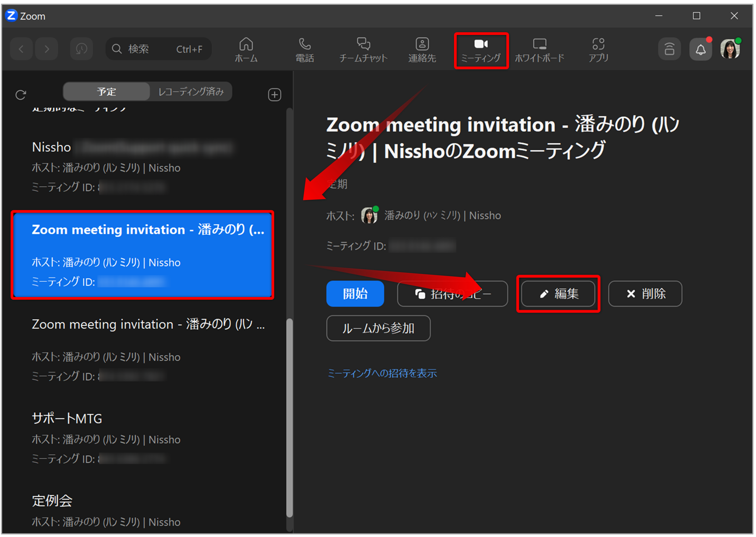Select the サポートMTG meeting entry
This screenshot has height=537, width=756.
coord(143,438)
